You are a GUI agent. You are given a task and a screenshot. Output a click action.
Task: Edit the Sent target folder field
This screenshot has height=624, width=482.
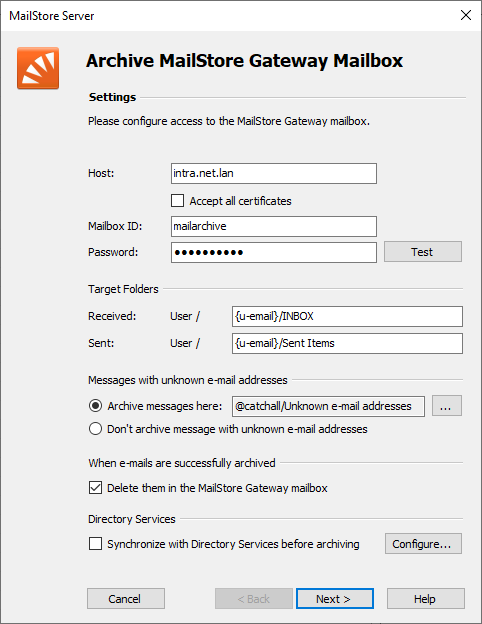tap(347, 343)
